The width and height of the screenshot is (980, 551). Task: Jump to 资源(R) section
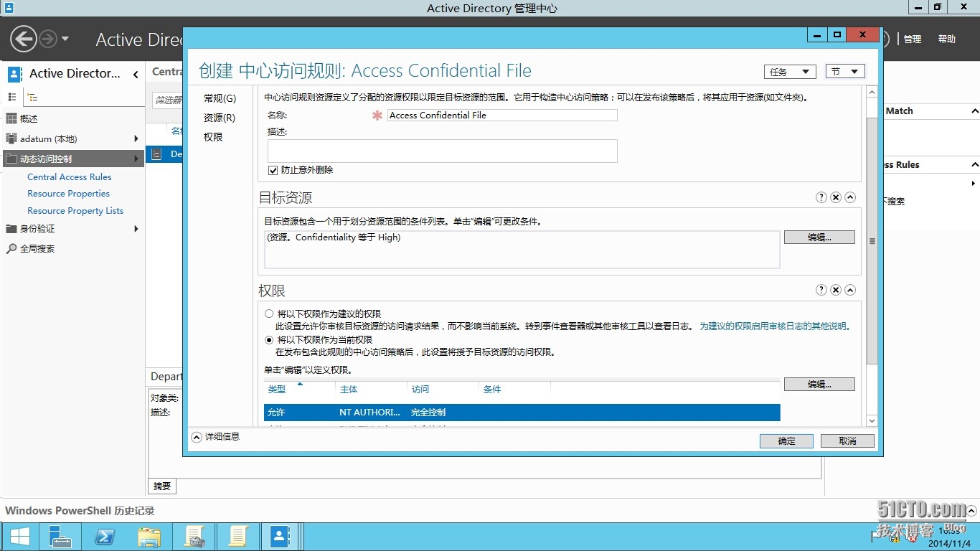pos(219,118)
